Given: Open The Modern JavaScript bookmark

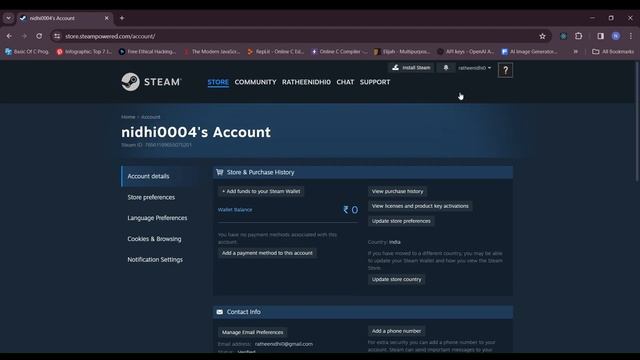Looking at the screenshot, I should 212,51.
